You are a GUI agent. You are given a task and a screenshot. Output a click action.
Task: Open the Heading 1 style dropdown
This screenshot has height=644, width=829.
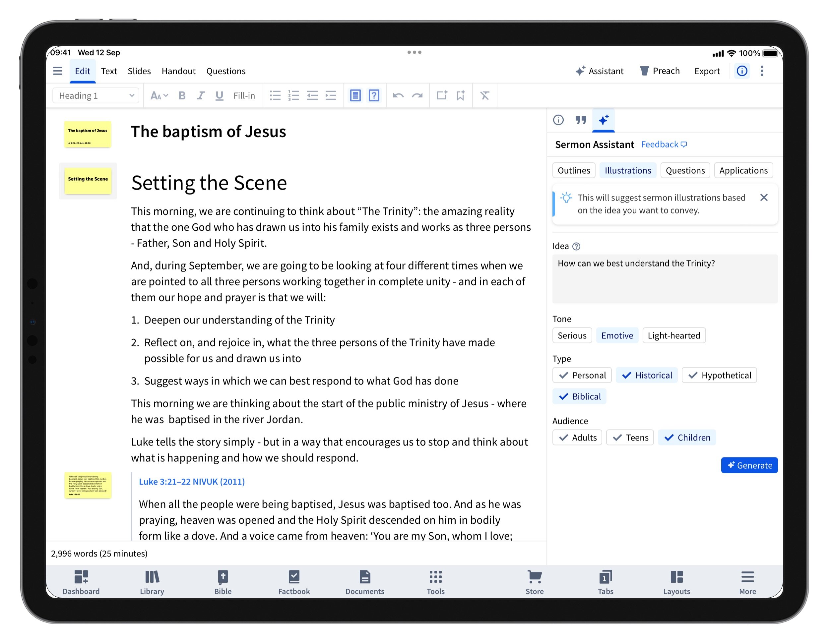pos(96,96)
